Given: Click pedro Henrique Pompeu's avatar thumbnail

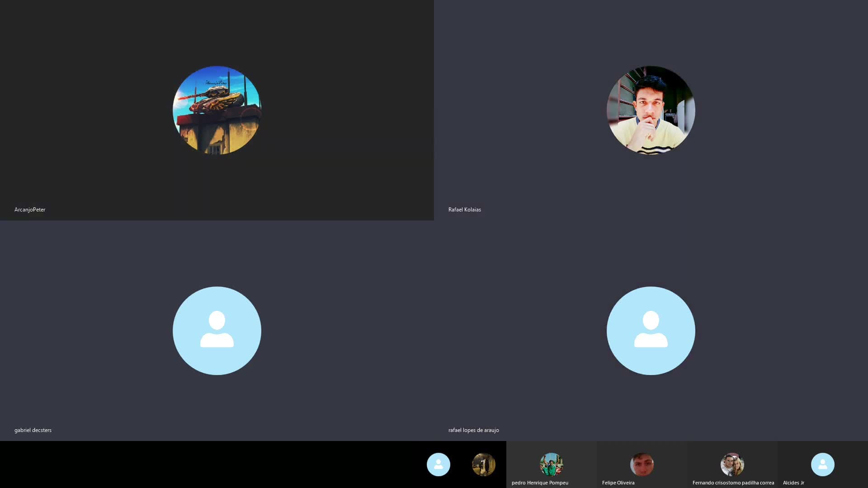Looking at the screenshot, I should 552,465.
